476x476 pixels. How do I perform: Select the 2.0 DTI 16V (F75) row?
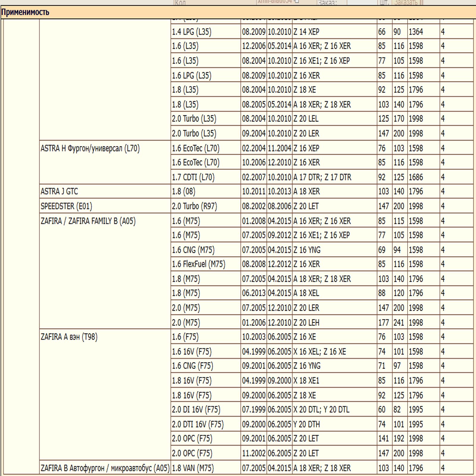pos(198,424)
